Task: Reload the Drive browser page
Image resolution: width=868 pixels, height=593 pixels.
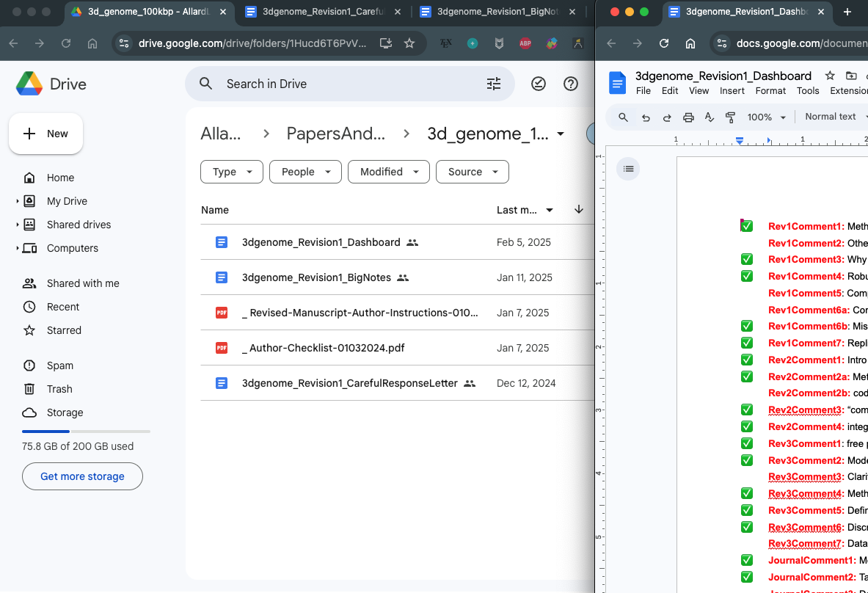Action: click(x=66, y=43)
